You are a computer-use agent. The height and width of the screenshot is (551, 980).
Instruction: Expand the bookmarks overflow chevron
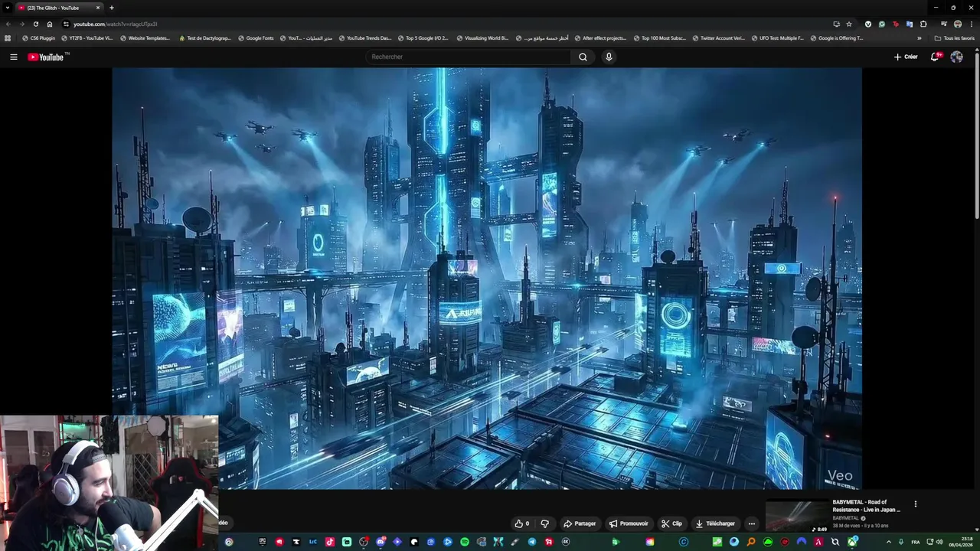920,38
